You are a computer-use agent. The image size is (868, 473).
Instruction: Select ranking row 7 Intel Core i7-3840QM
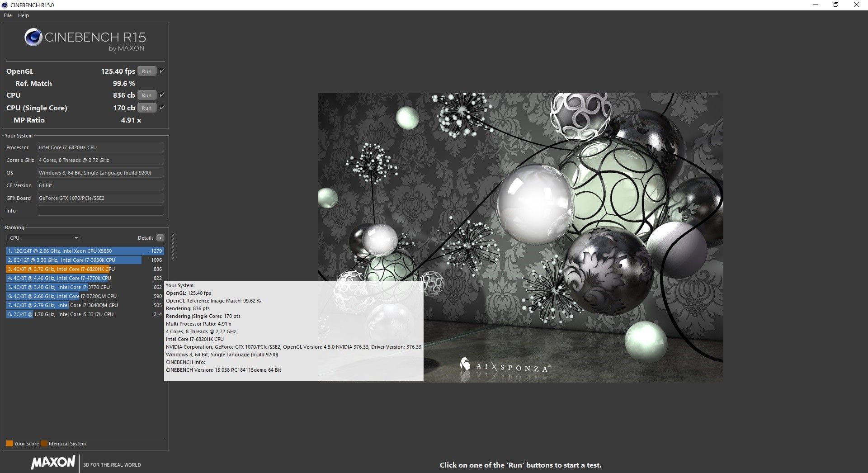tap(85, 305)
